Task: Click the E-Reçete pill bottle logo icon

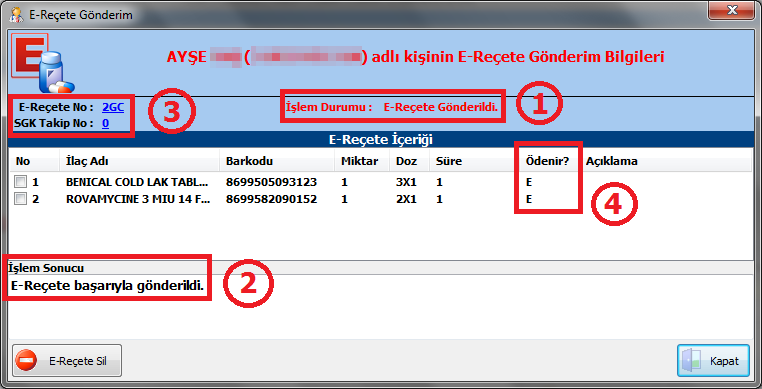Action: coord(43,63)
